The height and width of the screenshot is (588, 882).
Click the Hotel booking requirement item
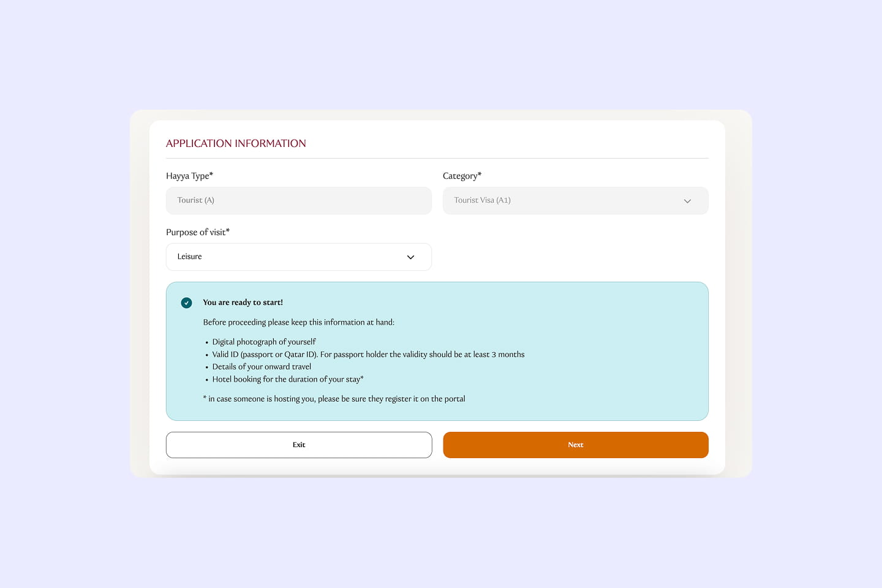[x=287, y=379]
